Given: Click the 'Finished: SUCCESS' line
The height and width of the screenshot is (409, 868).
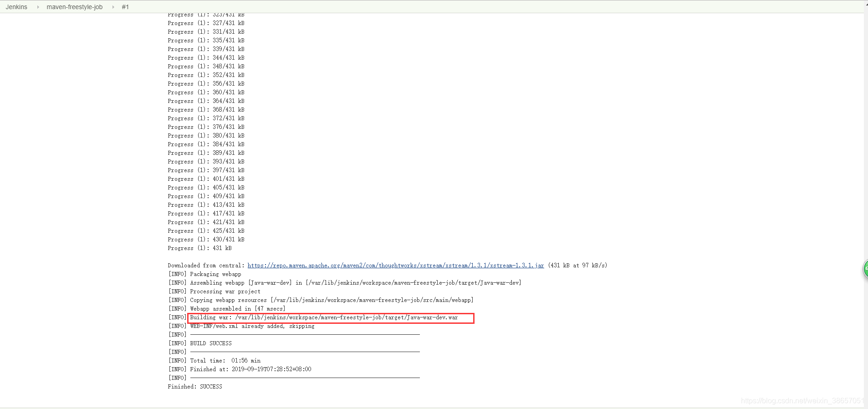Looking at the screenshot, I should [195, 387].
